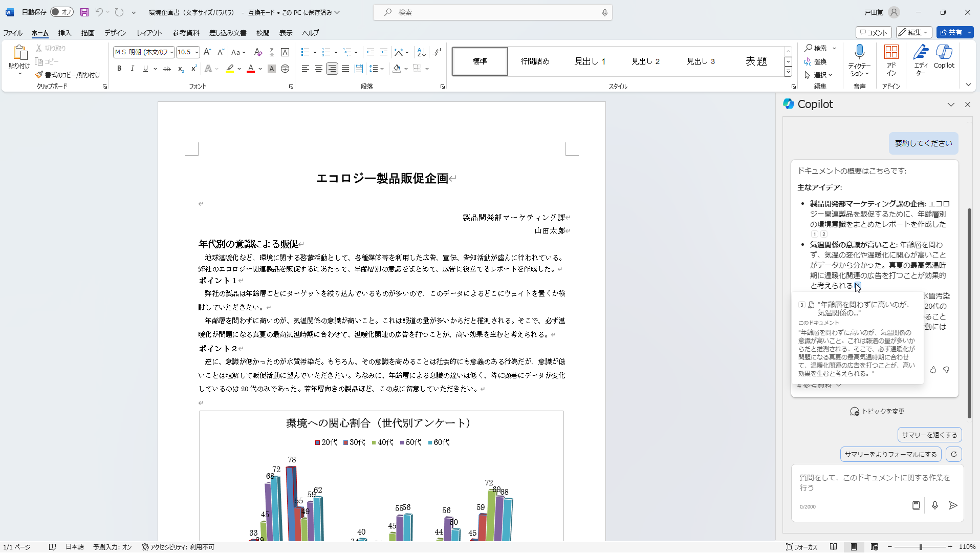Viewport: 980px width, 553px height.
Task: Toggle the AutoSave switch
Action: (x=62, y=12)
